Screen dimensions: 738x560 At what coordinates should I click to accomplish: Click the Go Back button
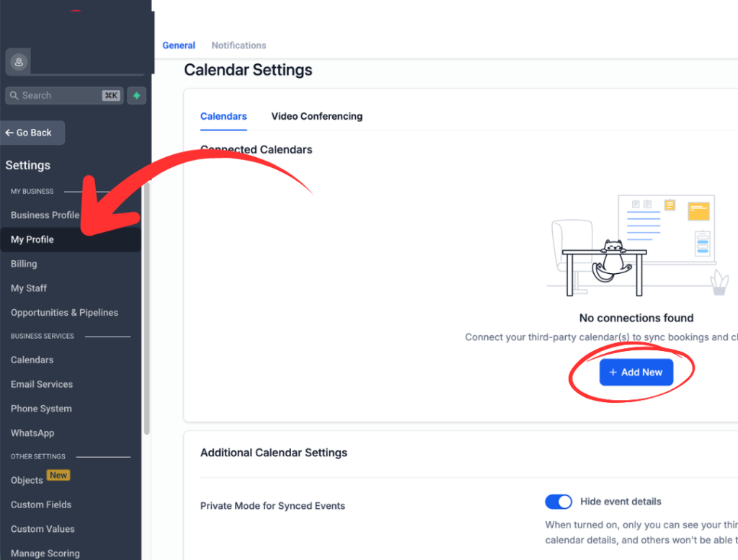coord(32,133)
